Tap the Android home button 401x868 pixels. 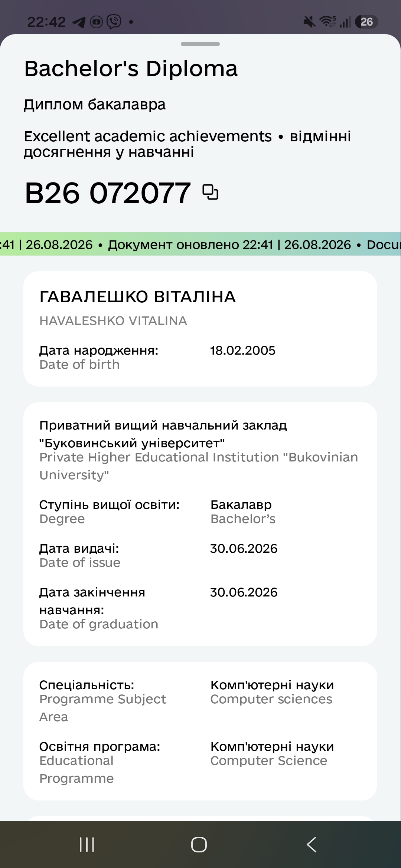199,845
